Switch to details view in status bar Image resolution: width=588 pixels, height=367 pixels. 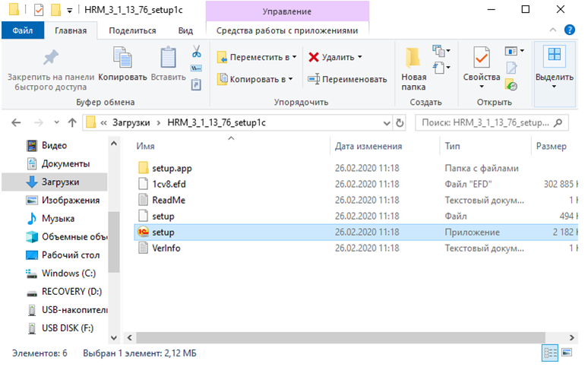(550, 353)
